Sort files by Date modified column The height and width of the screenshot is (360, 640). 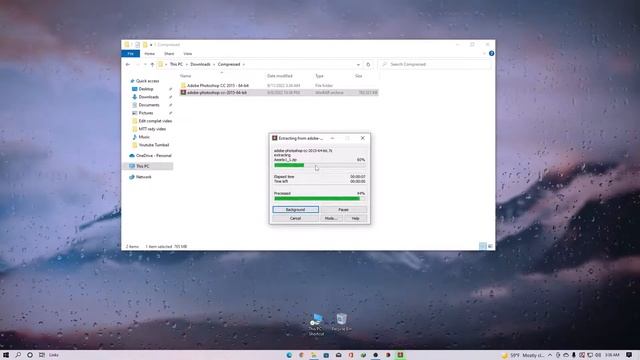(x=280, y=76)
